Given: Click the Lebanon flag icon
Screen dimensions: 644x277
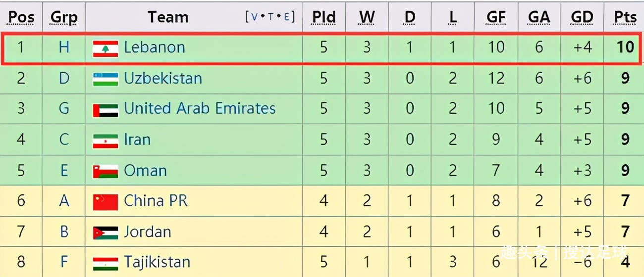Looking at the screenshot, I should pyautogui.click(x=106, y=48).
